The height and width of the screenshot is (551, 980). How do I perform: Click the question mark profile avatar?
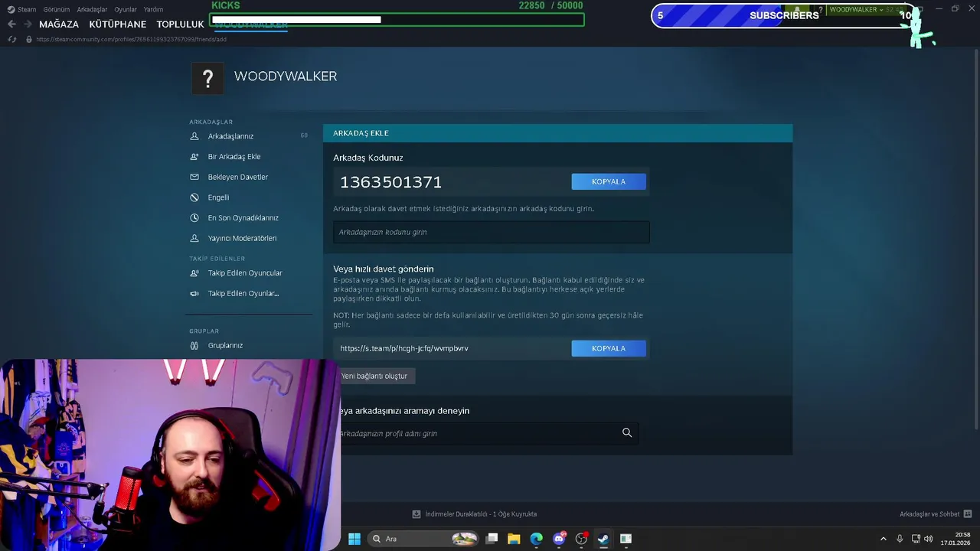coord(207,78)
